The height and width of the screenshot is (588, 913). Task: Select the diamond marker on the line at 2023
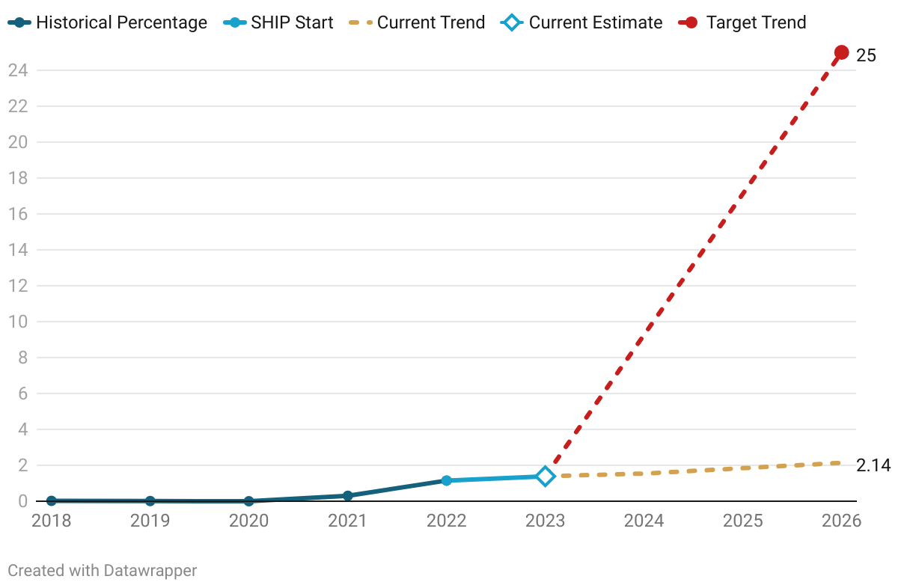[x=545, y=477]
